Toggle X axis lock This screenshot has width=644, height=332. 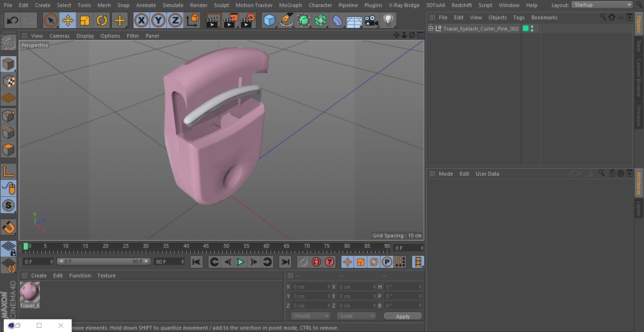141,20
